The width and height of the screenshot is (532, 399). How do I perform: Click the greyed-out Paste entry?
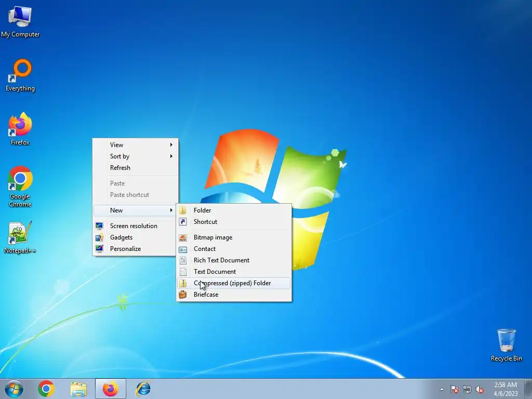pyautogui.click(x=136, y=183)
